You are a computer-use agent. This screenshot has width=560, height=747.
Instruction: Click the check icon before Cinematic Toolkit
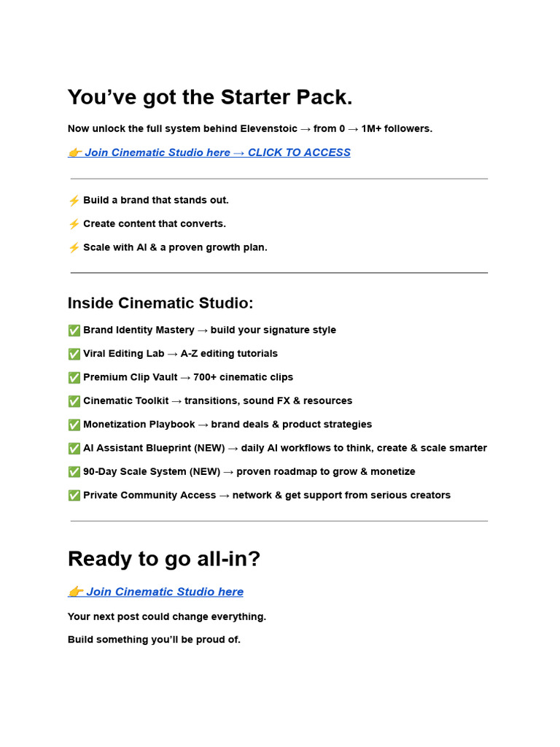click(74, 401)
